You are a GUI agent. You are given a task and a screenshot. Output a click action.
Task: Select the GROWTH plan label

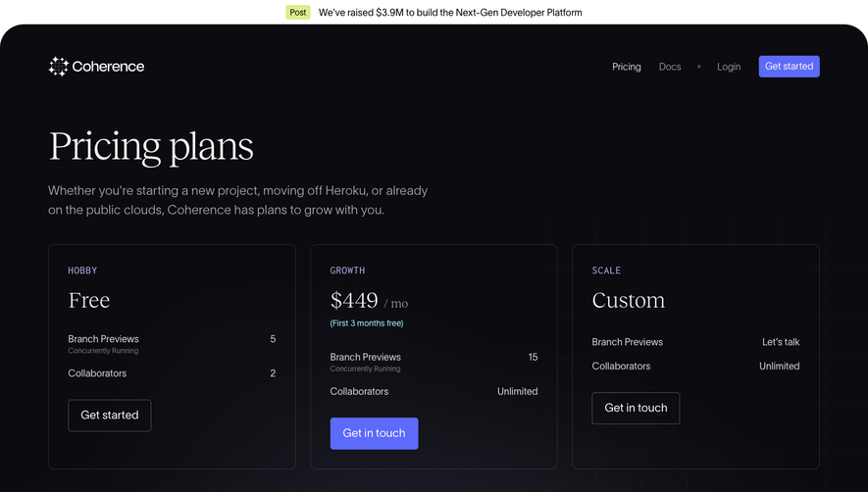[x=347, y=271]
